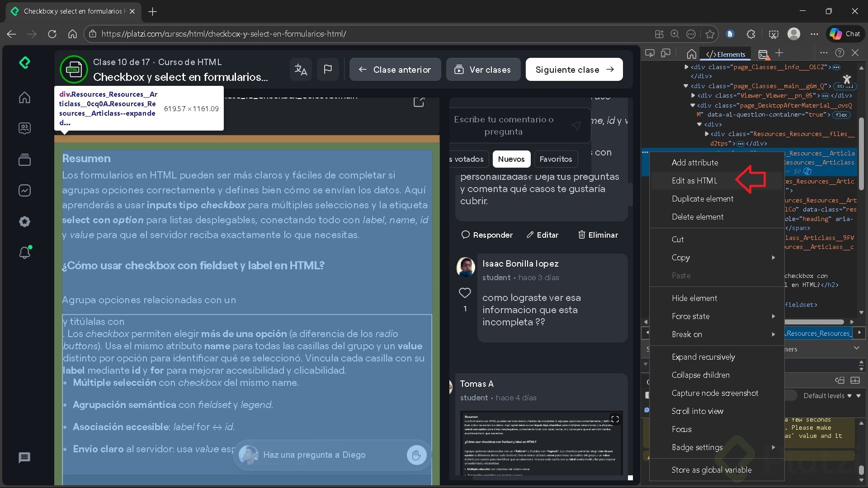Click the Escribe tu comentario input field
Image resolution: width=868 pixels, height=488 pixels.
tap(504, 126)
